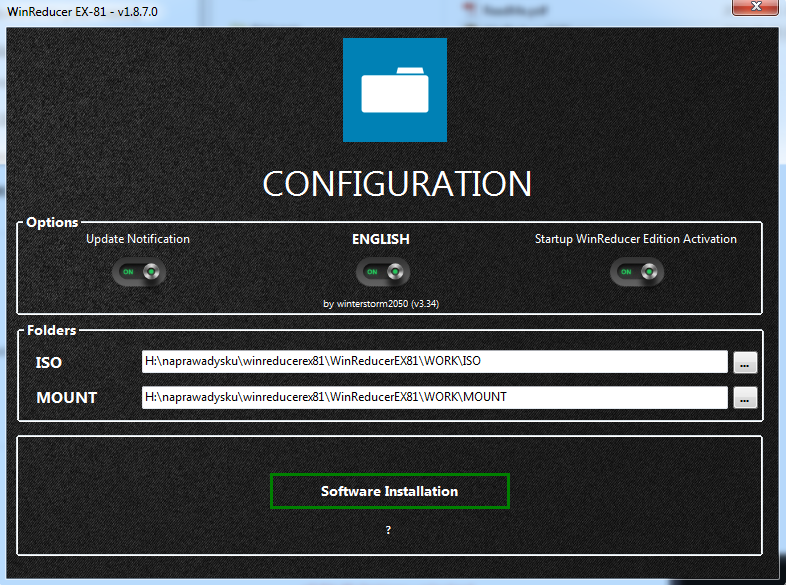Toggle the ENGLISH language switch
Screen dimensions: 786x585
point(382,272)
